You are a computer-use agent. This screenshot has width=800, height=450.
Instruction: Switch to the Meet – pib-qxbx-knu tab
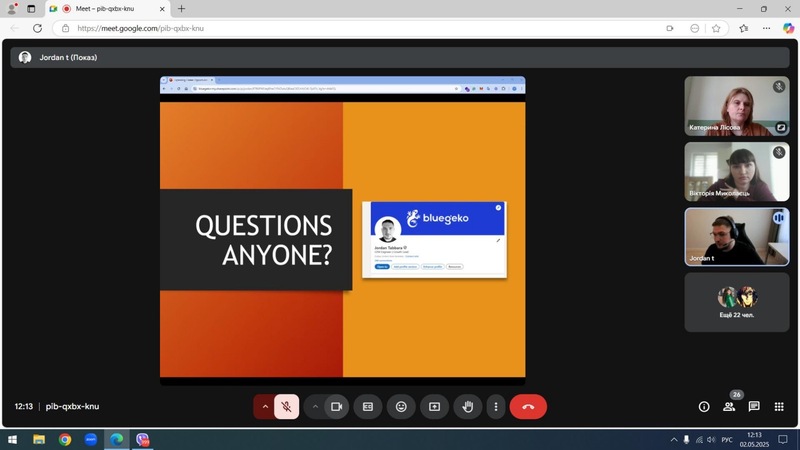[107, 9]
